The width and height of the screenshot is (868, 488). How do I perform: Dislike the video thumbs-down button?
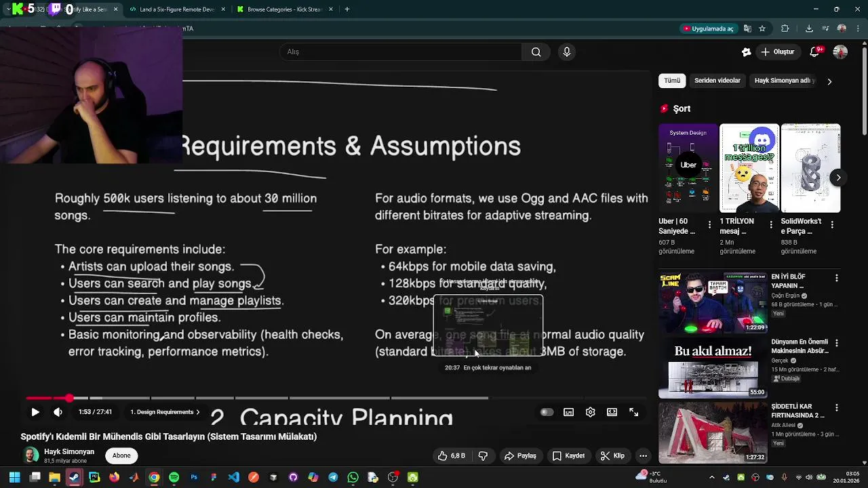tap(483, 456)
